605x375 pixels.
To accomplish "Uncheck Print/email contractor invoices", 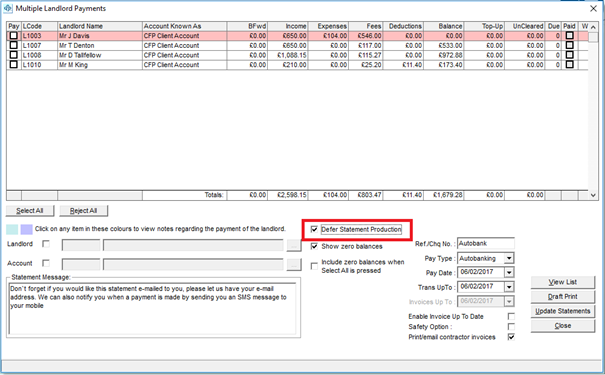I will 511,337.
